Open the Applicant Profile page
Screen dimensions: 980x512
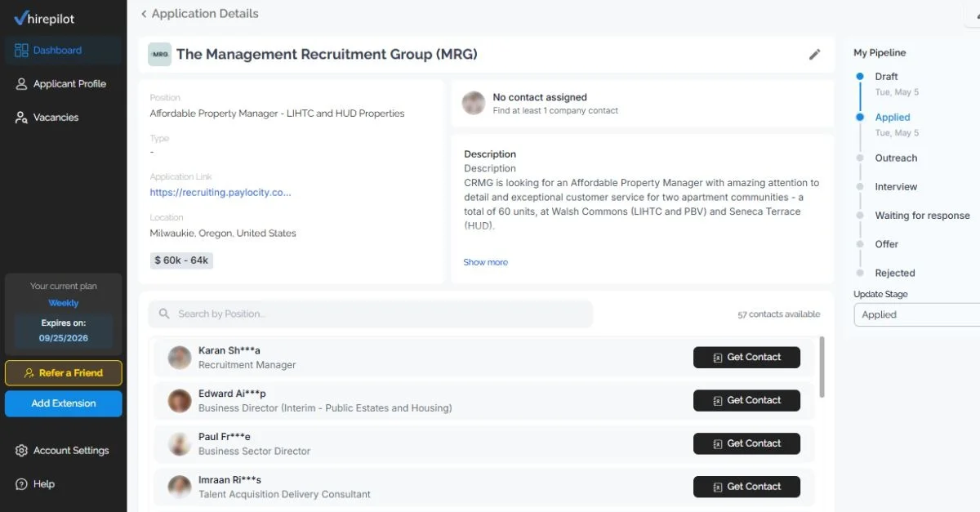click(64, 84)
